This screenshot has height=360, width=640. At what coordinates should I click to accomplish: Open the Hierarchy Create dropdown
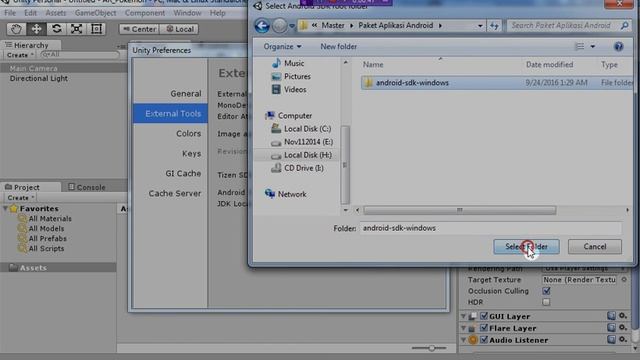20,55
